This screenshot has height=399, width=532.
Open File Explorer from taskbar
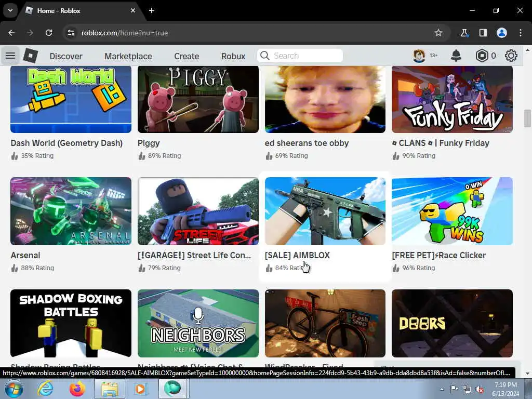pos(109,389)
